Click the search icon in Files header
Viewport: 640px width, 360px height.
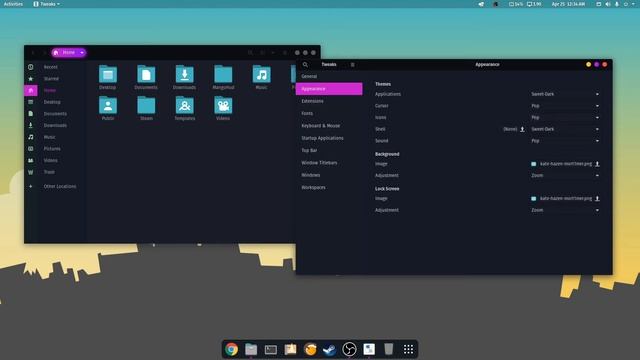pyautogui.click(x=251, y=53)
